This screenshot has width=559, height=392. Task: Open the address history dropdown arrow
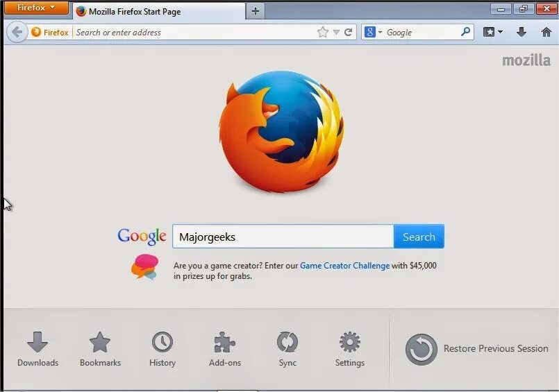336,33
